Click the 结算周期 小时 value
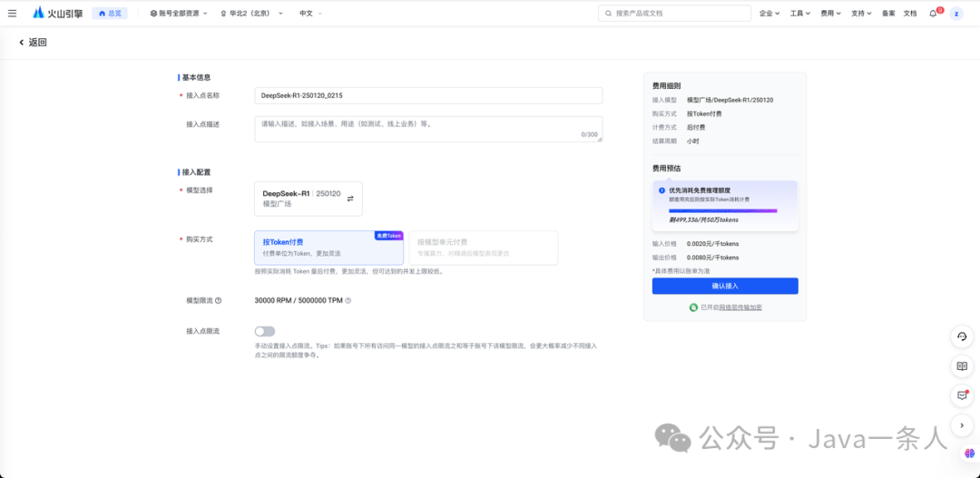 click(x=693, y=141)
